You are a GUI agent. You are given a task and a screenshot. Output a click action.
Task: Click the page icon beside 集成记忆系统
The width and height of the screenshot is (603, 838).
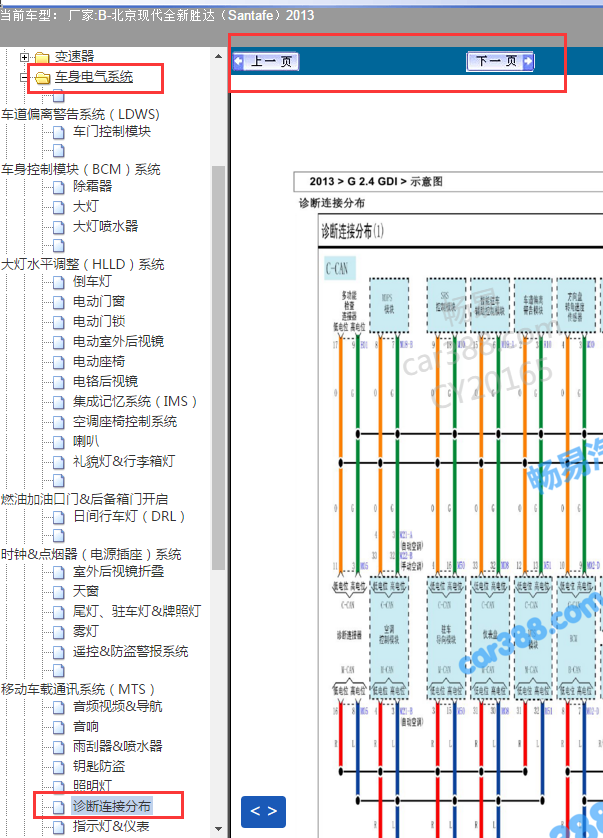click(x=59, y=402)
